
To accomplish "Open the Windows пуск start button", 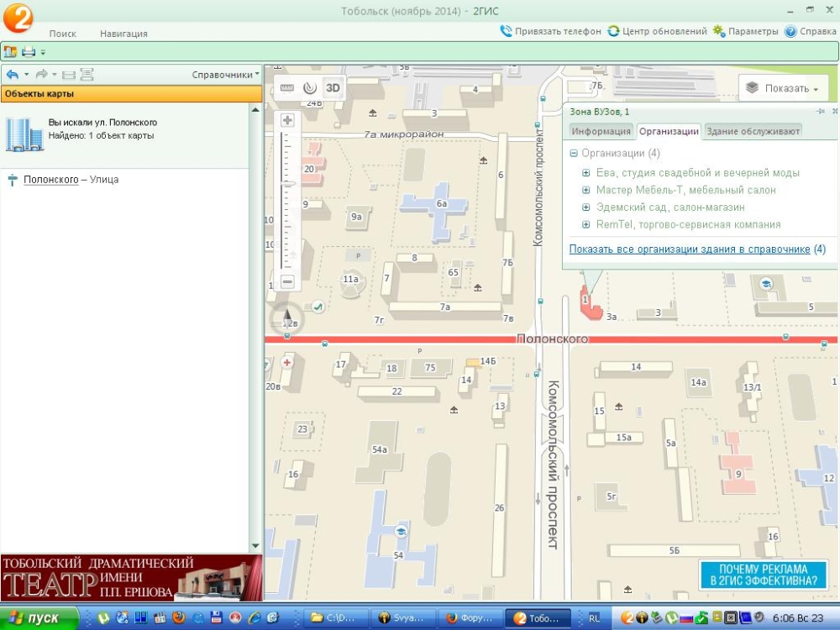I will coord(39,617).
